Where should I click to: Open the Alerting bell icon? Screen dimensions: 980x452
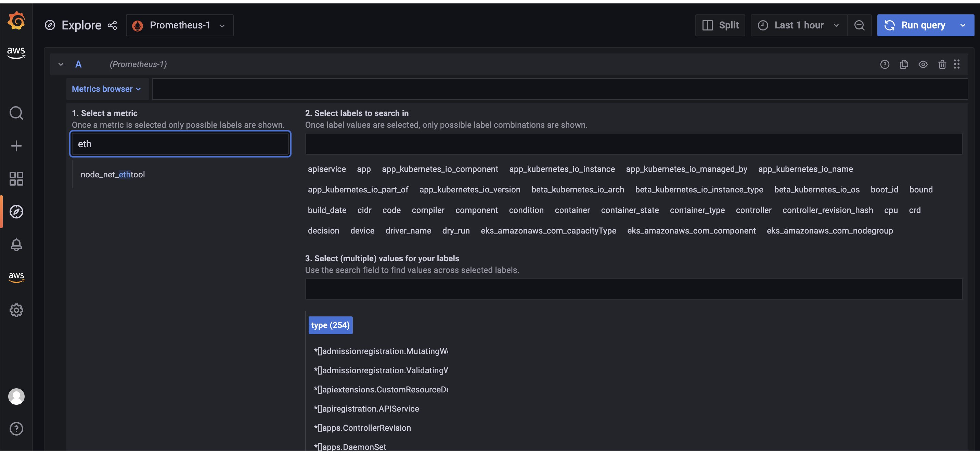(16, 244)
